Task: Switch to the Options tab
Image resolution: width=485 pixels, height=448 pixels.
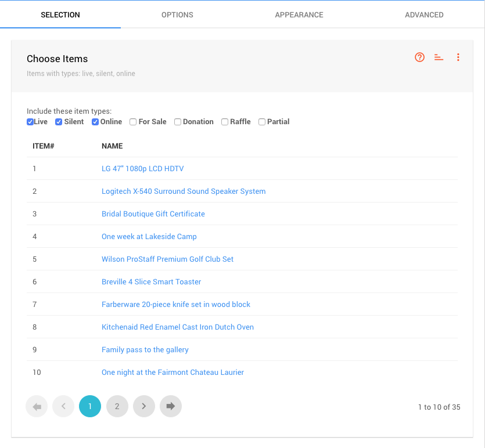Action: point(177,15)
